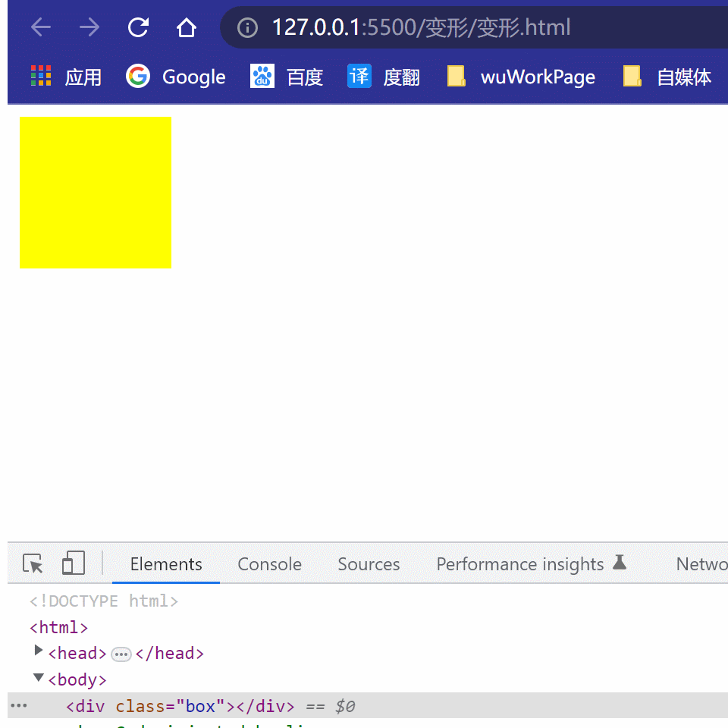Click the address bar URL text
Image resolution: width=728 pixels, height=728 pixels.
pyautogui.click(x=421, y=28)
